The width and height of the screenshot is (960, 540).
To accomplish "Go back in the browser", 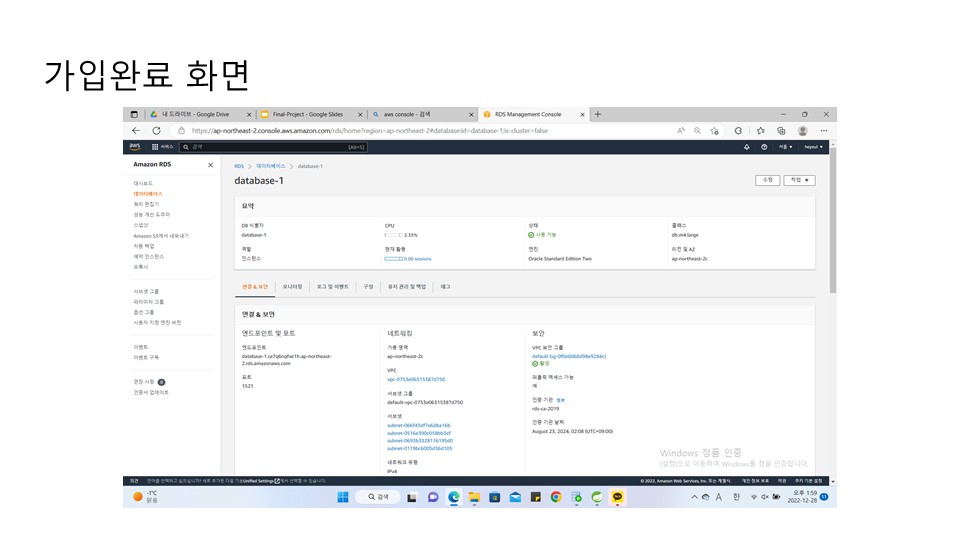I will 136,130.
